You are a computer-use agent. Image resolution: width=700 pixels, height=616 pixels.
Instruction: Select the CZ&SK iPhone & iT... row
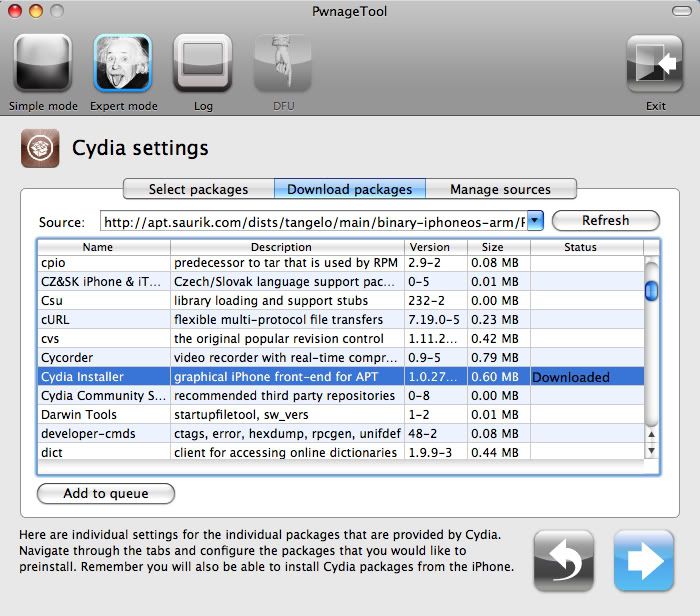coord(341,282)
